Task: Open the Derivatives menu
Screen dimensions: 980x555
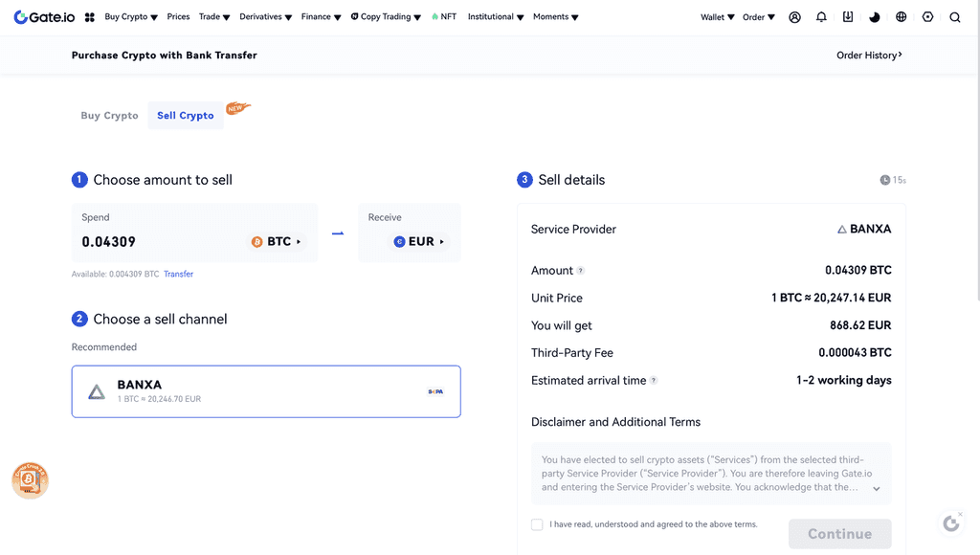Action: click(x=265, y=17)
